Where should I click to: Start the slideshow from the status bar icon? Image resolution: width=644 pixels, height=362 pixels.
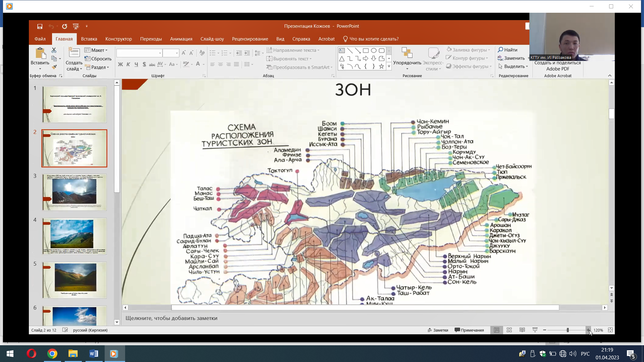[535, 330]
